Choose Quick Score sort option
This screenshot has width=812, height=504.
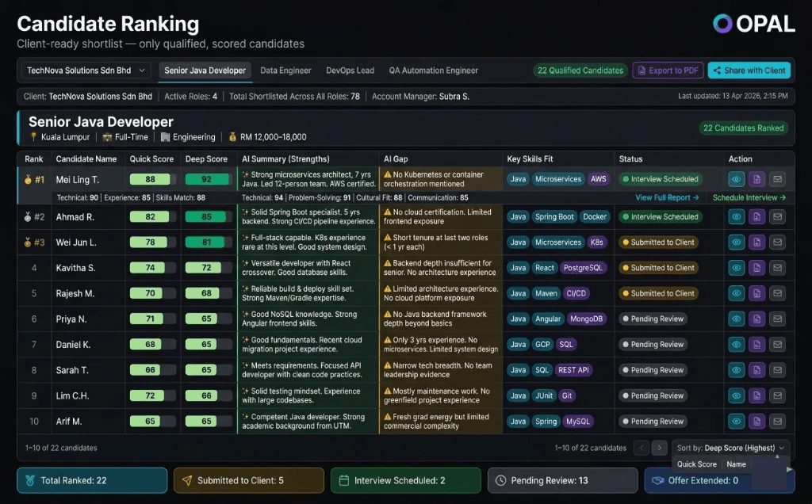(x=696, y=464)
